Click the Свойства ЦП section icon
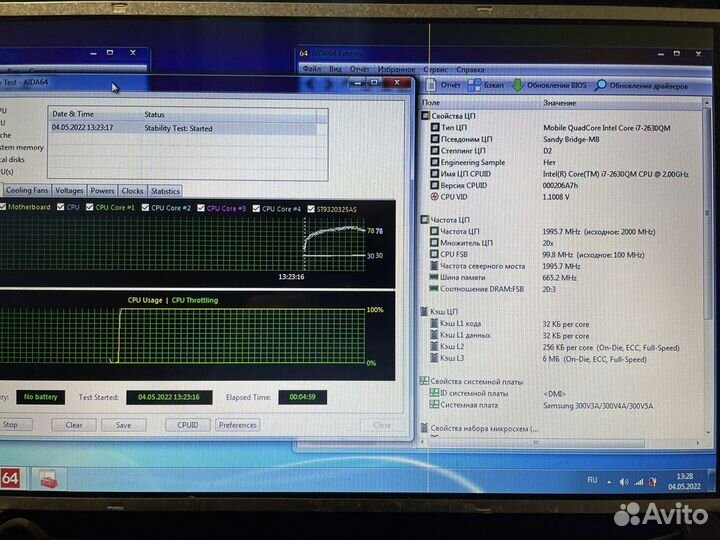This screenshot has height=540, width=720. tap(425, 116)
